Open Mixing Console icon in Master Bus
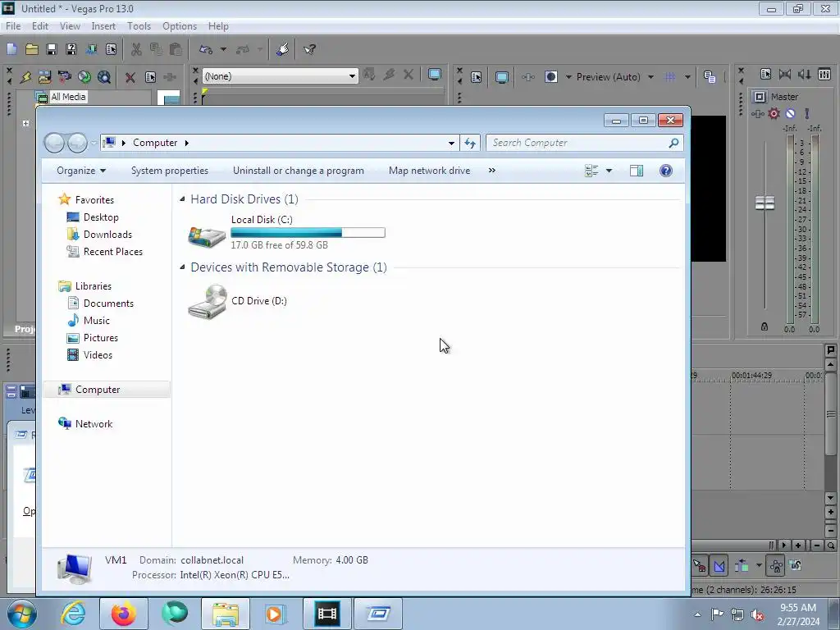Viewport: 840px width, 630px height. 824,75
